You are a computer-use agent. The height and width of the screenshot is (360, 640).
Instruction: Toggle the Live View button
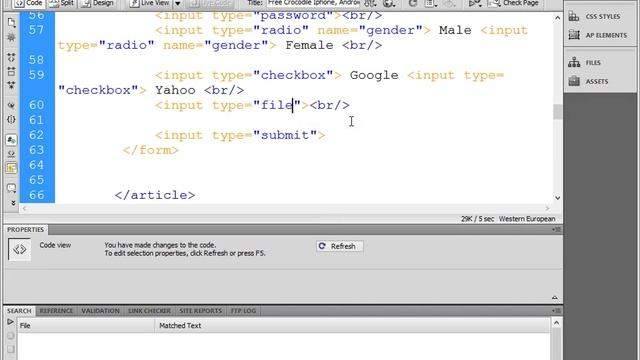149,3
